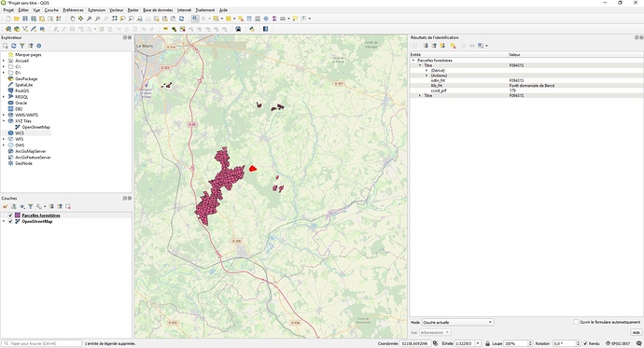Click the Zoom In magnifier tool
644x348 pixels.
pyautogui.click(x=89, y=19)
